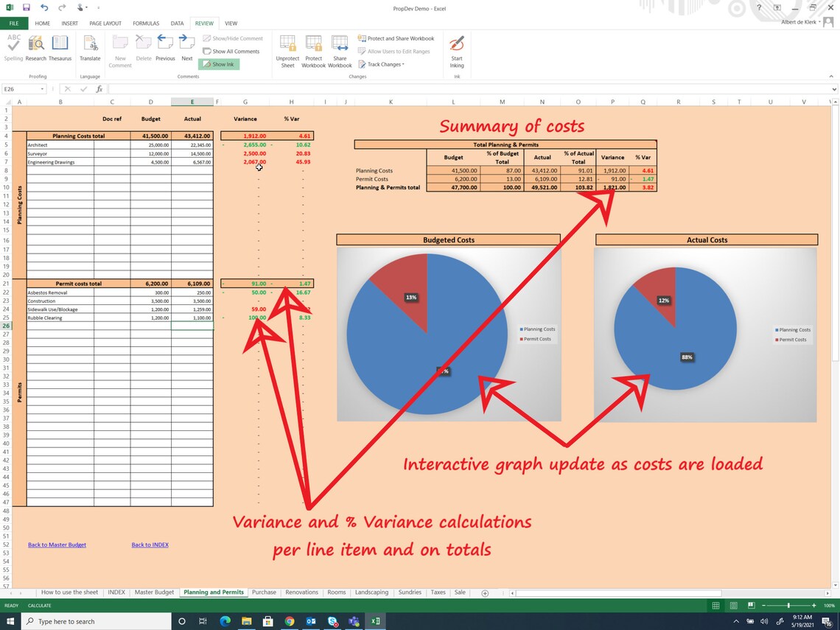This screenshot has height=630, width=840.
Task: Switch to Page Layout view in the status bar
Action: (x=733, y=606)
